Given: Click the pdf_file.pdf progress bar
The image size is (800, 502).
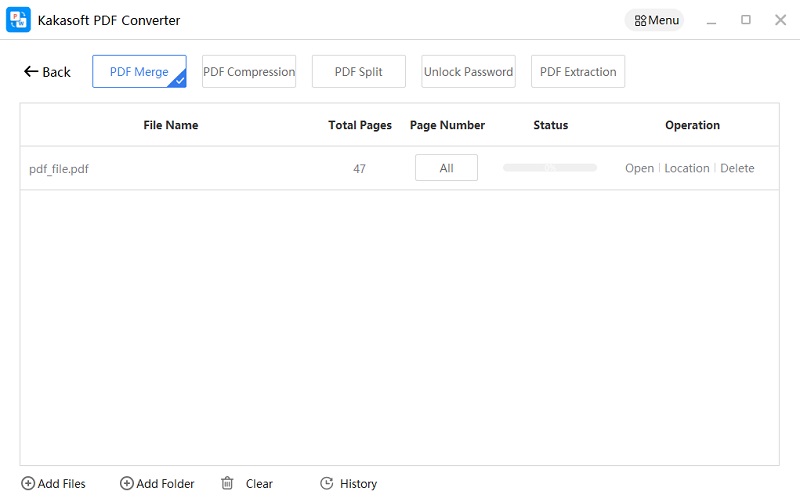Looking at the screenshot, I should pos(550,167).
